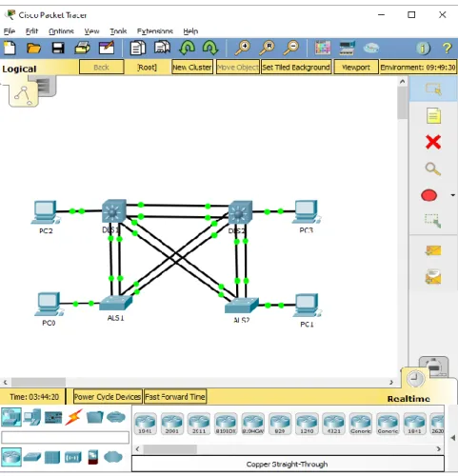
Task: Open the View menu
Action: (91, 31)
